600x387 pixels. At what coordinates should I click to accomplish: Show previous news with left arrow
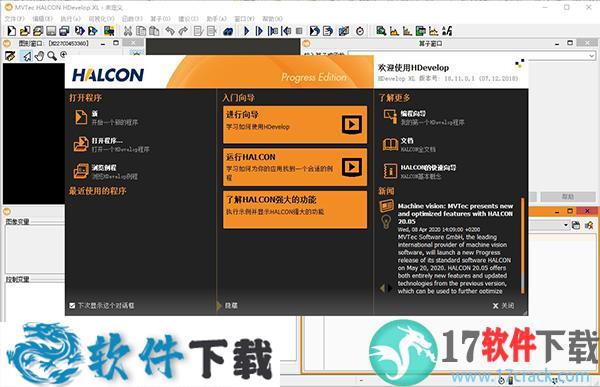[x=382, y=288]
